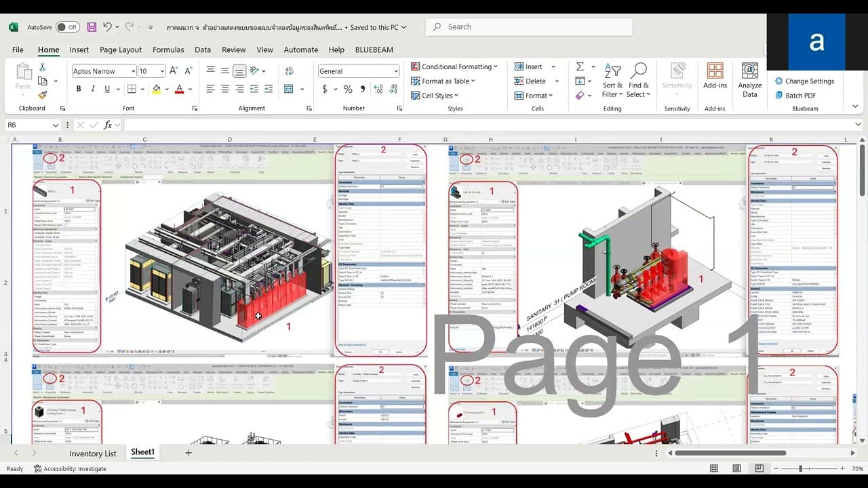Click the Borders icon
Image resolution: width=868 pixels, height=488 pixels.
(x=132, y=89)
